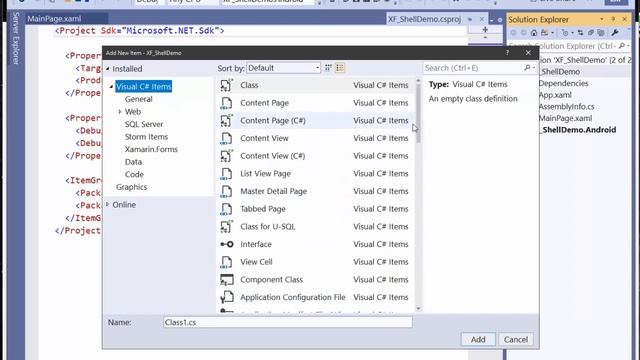Pin the XF_ShellDemo.csproj tab
The image size is (640, 360).
470,19
